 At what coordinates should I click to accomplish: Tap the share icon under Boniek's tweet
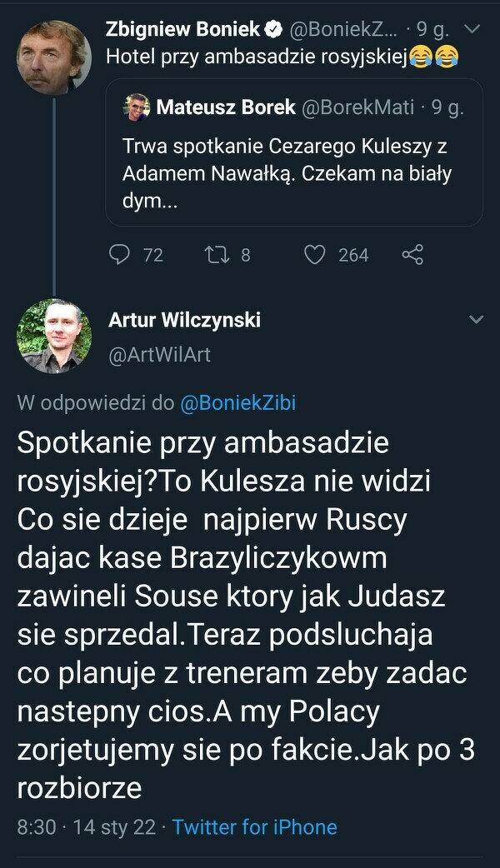412,255
